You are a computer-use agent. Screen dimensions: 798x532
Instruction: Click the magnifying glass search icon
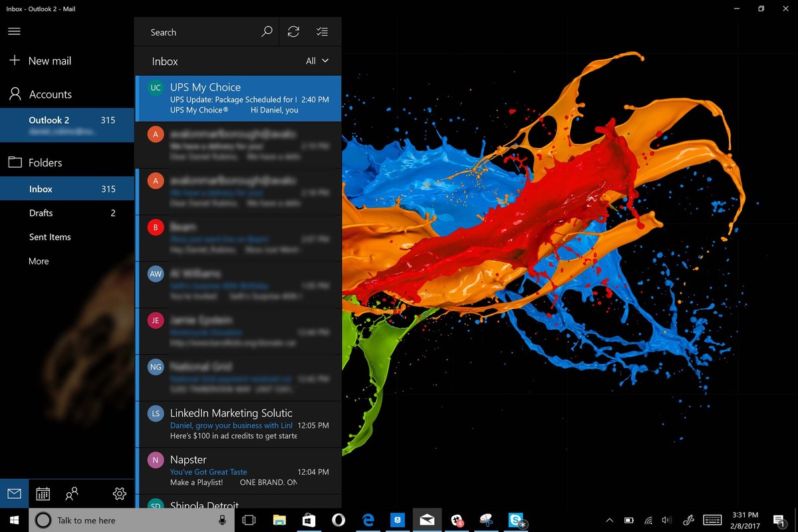pyautogui.click(x=267, y=31)
